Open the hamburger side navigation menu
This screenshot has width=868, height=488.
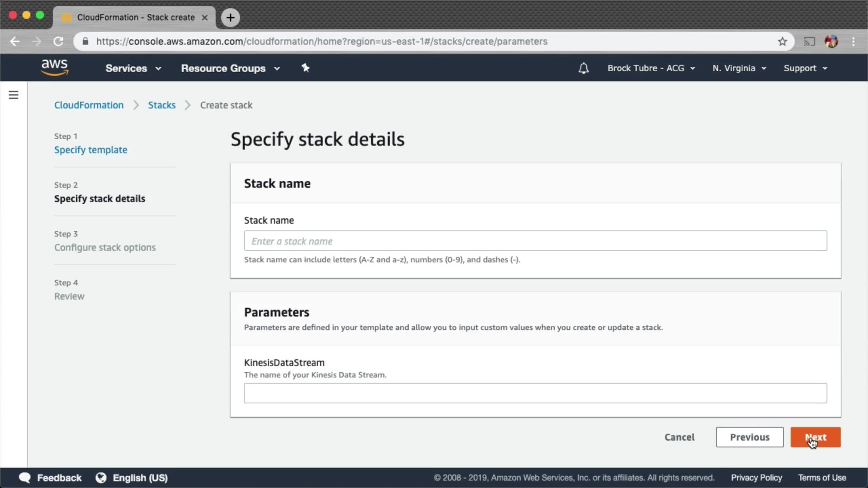(x=14, y=95)
